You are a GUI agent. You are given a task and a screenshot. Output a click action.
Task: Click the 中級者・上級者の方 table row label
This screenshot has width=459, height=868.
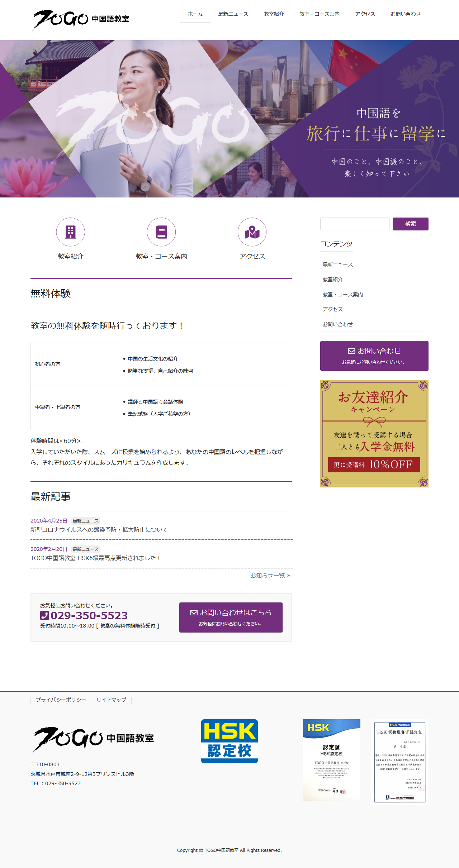point(58,407)
